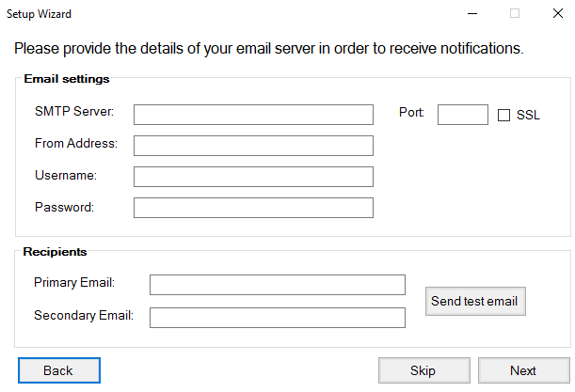
Task: Click the Recipients group heading
Action: (x=55, y=252)
